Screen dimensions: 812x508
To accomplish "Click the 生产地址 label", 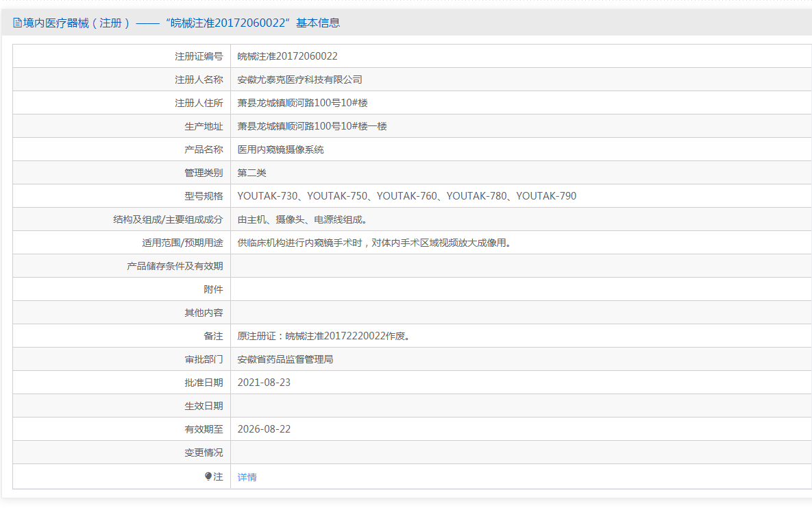I will tap(204, 126).
